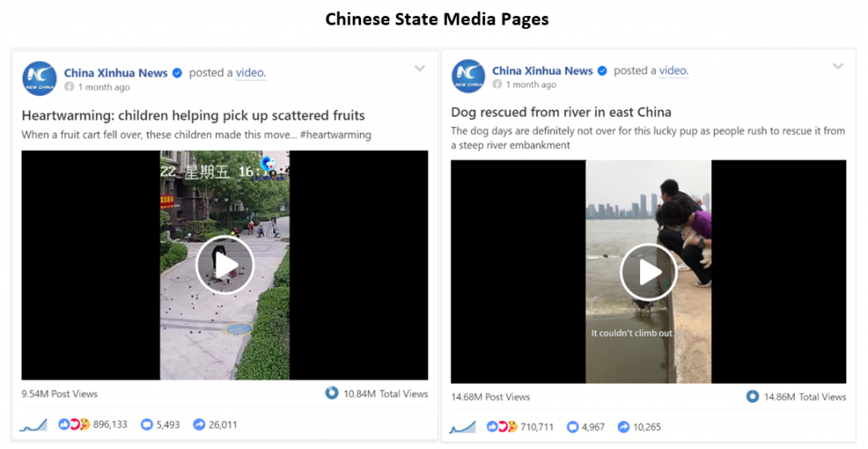Click the share icon beside 26,011
The height and width of the screenshot is (449, 868).
pyautogui.click(x=198, y=424)
